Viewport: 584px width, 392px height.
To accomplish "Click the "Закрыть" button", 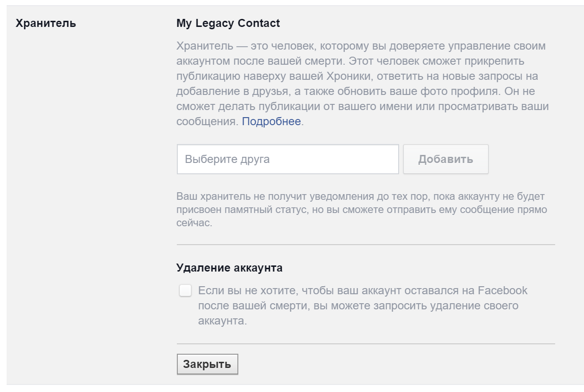I will [207, 364].
